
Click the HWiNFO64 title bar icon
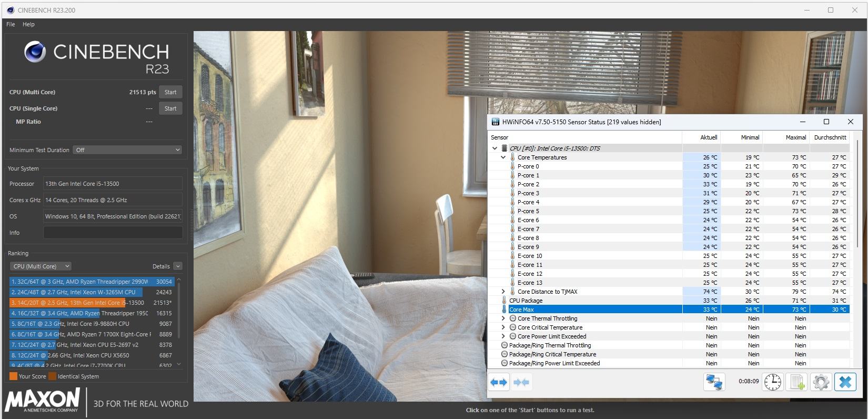click(495, 122)
